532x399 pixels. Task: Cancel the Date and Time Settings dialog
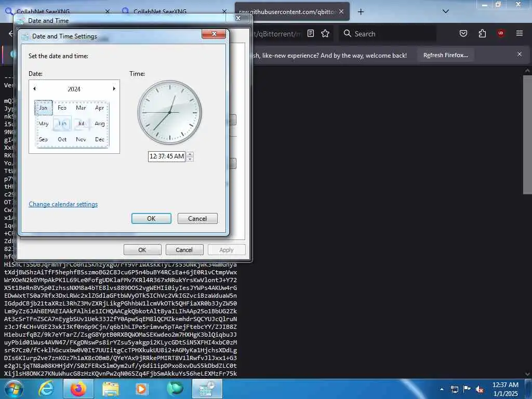(x=197, y=219)
